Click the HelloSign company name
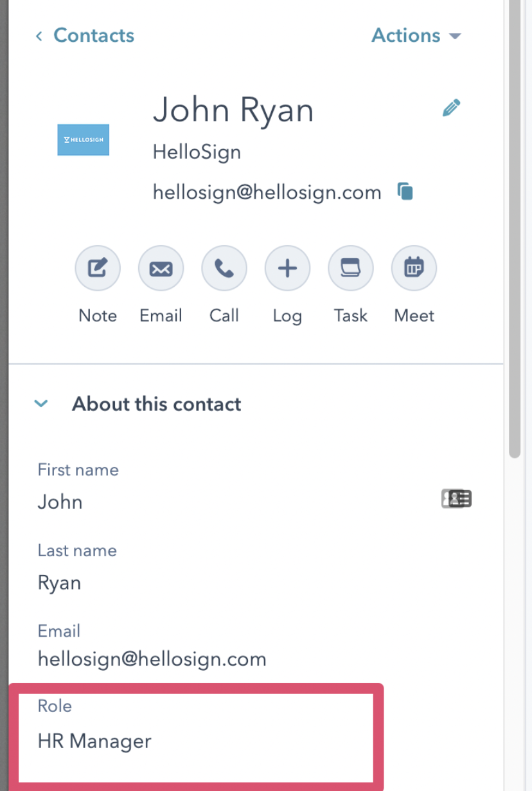This screenshot has height=791, width=532. (197, 152)
